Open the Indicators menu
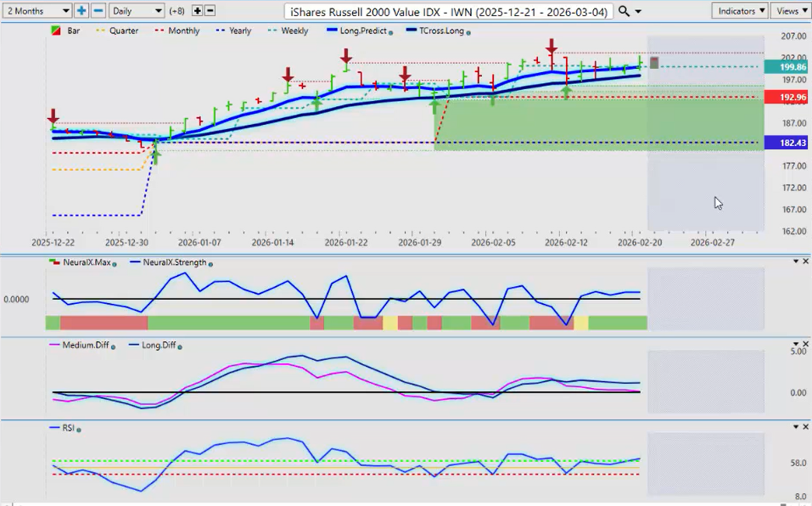Screen dimensions: 812x506 coord(740,11)
